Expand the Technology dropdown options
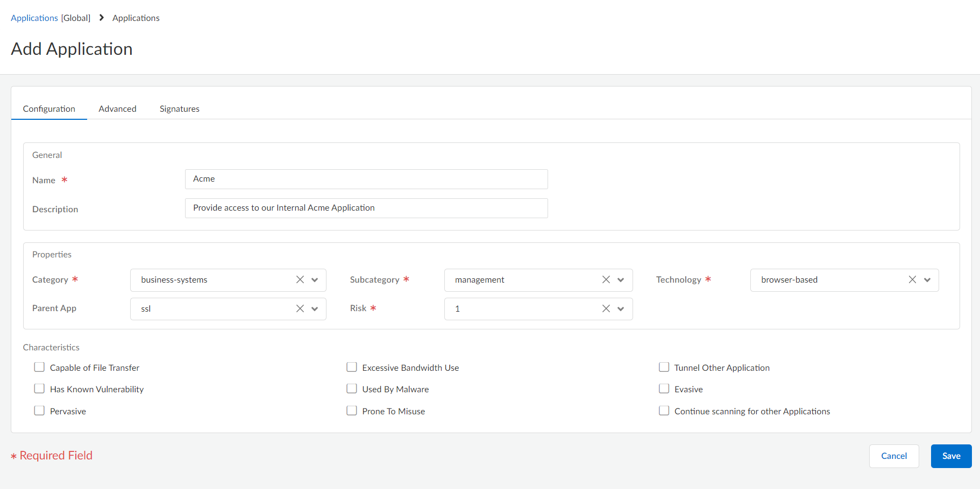The height and width of the screenshot is (489, 980). [x=927, y=279]
